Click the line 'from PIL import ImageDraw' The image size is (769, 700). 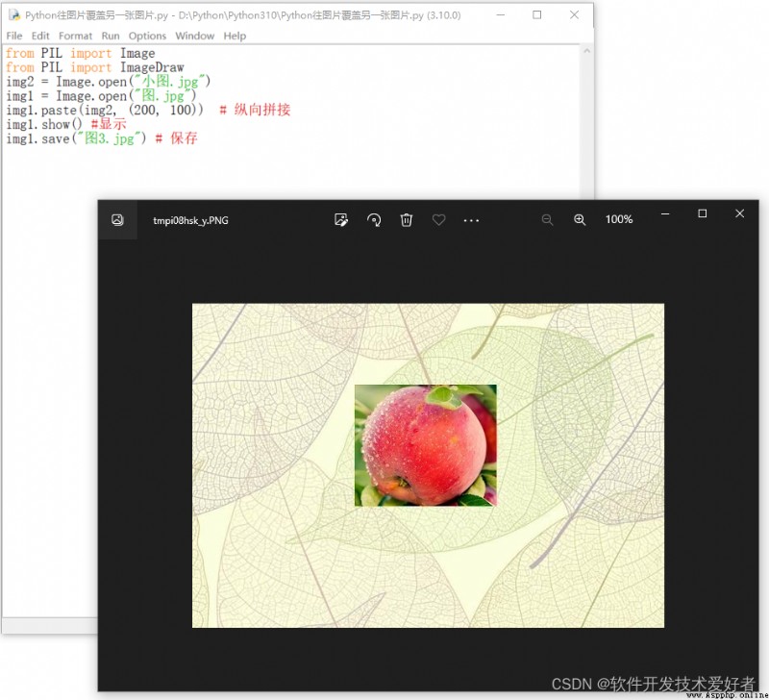pos(94,67)
